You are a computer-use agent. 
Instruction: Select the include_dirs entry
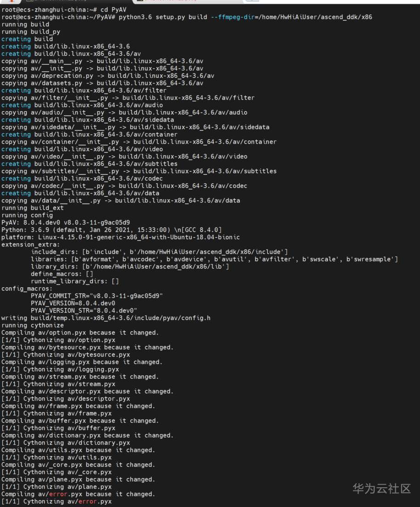click(159, 252)
